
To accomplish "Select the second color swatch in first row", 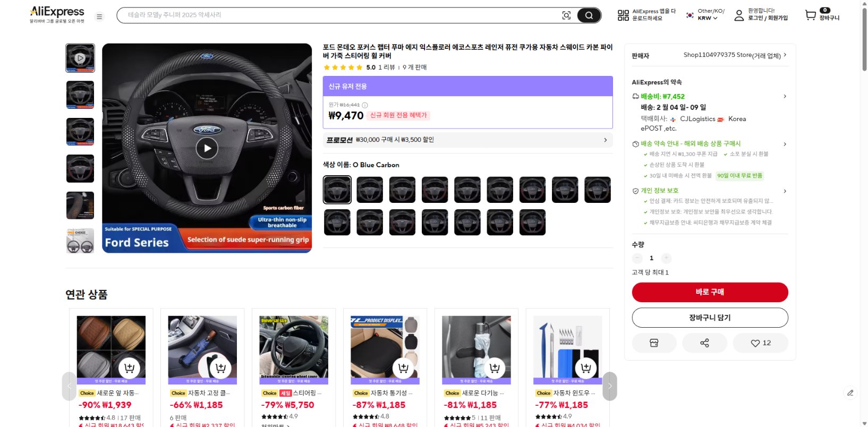I will tap(370, 190).
